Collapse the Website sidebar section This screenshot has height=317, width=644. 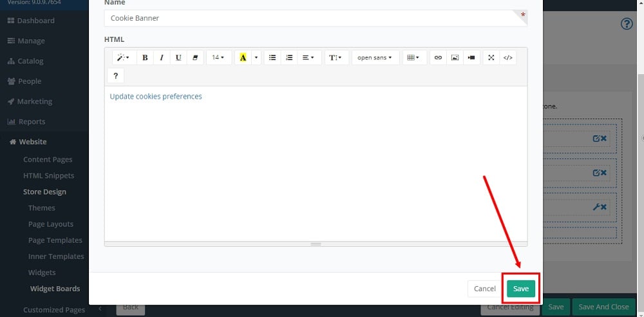[x=33, y=142]
